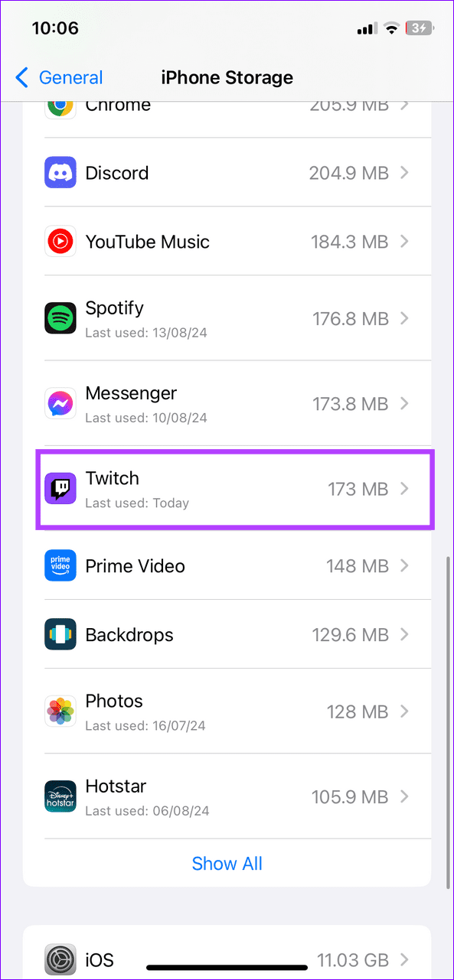Open the Photos storage entry
Screen dimensions: 454x980
pos(227,711)
